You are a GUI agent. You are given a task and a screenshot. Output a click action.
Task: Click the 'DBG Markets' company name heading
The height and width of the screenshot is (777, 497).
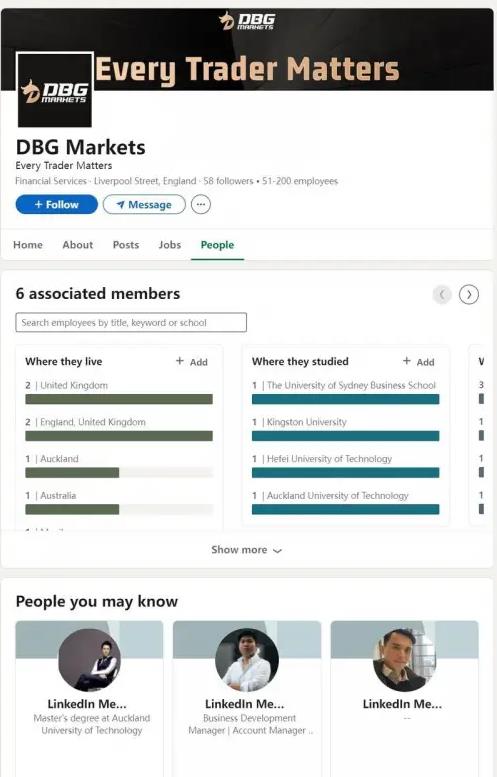click(81, 147)
